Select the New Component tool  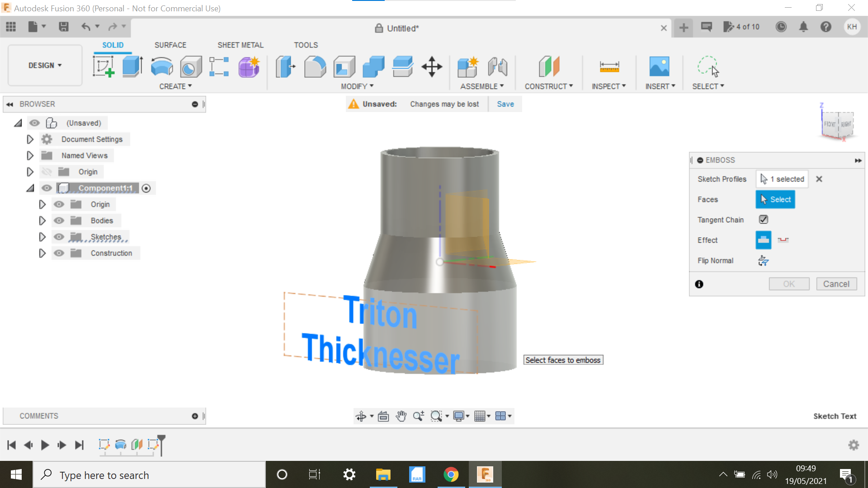pyautogui.click(x=468, y=67)
